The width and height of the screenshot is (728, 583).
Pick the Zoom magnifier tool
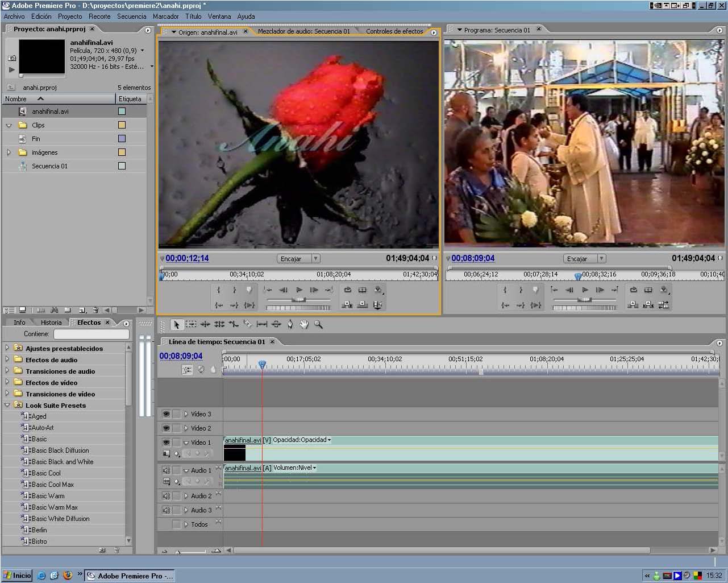[318, 324]
